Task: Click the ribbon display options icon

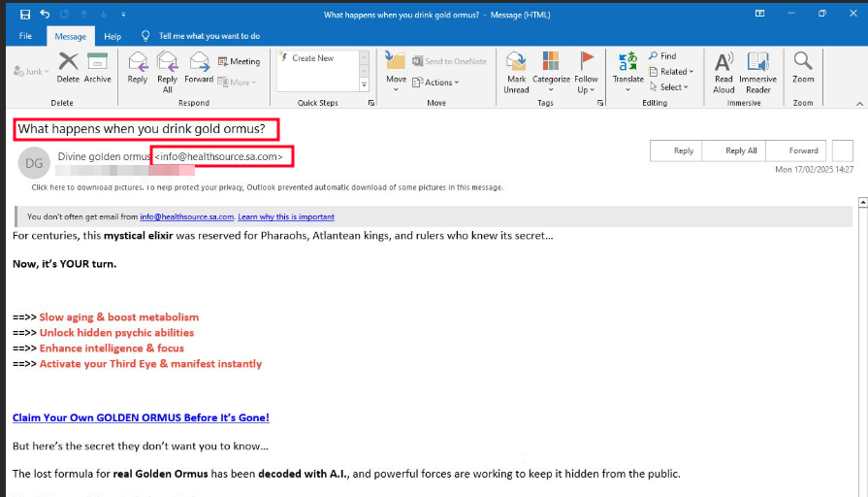Action: 760,14
